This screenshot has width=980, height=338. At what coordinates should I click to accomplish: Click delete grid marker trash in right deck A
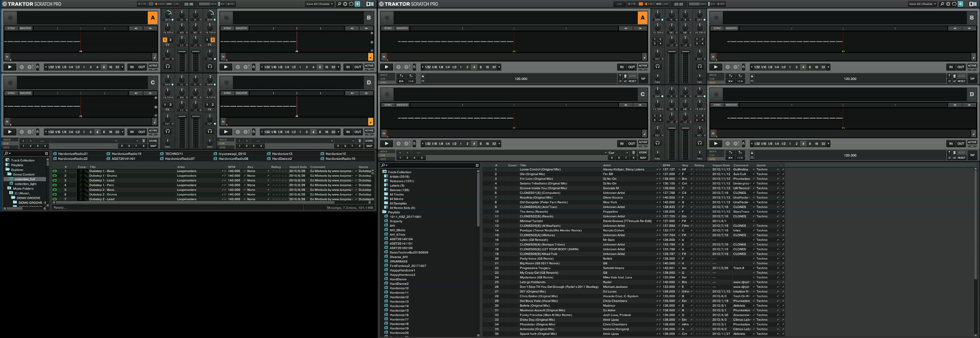(x=625, y=76)
